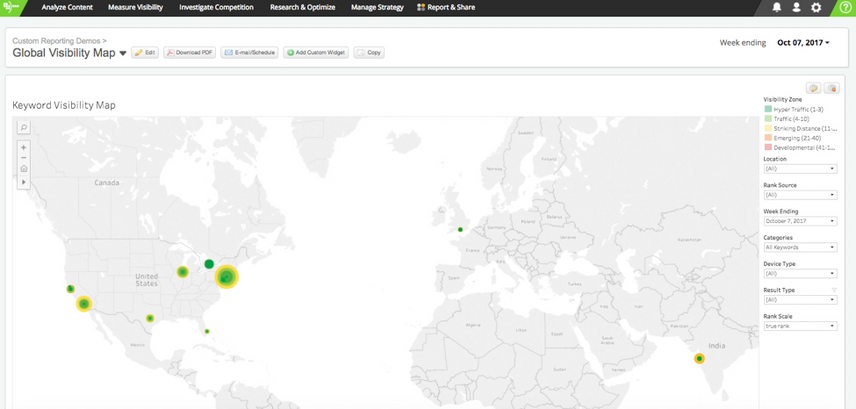Click the map search magnifier icon

coord(23,127)
